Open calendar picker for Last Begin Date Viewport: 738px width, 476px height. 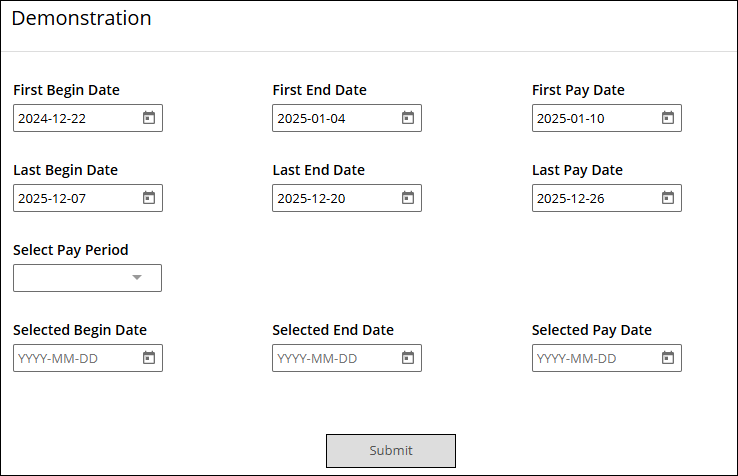(x=149, y=198)
